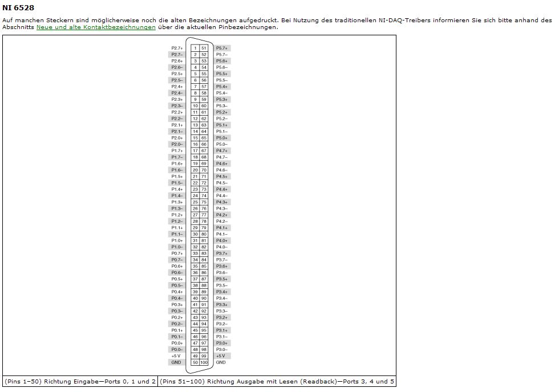This screenshot has width=555, height=392.
Task: Select the P1.3+ pin label
Action: coord(177,202)
